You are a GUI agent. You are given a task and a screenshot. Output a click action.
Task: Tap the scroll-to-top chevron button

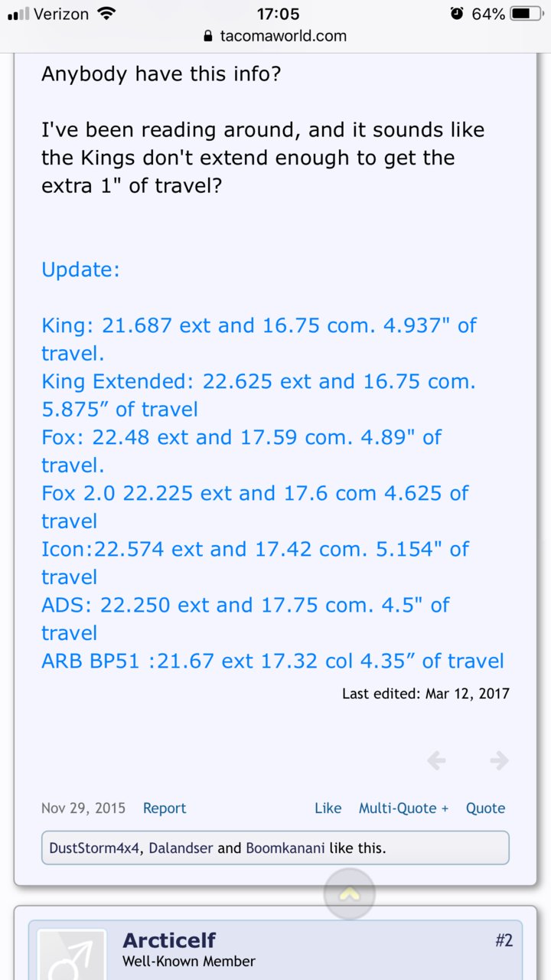pyautogui.click(x=350, y=893)
